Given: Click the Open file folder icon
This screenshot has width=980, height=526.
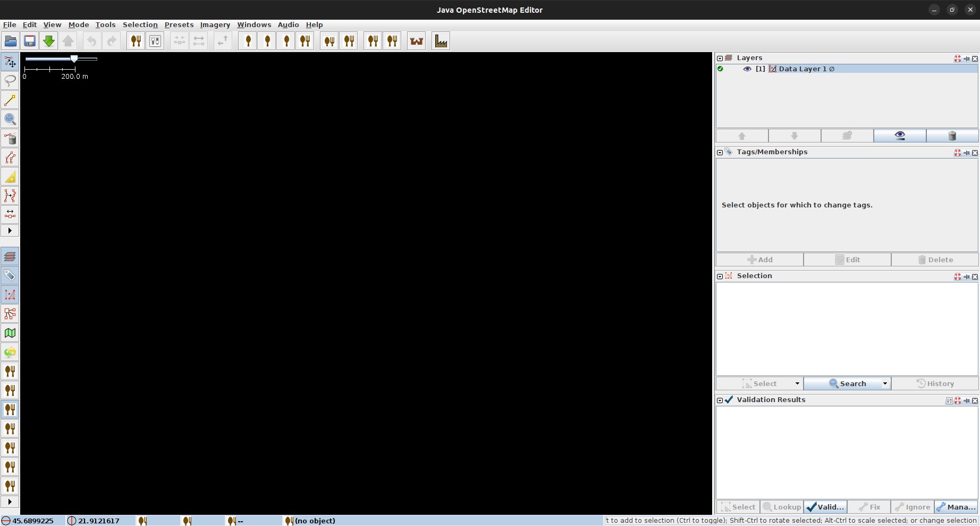Looking at the screenshot, I should pyautogui.click(x=11, y=41).
